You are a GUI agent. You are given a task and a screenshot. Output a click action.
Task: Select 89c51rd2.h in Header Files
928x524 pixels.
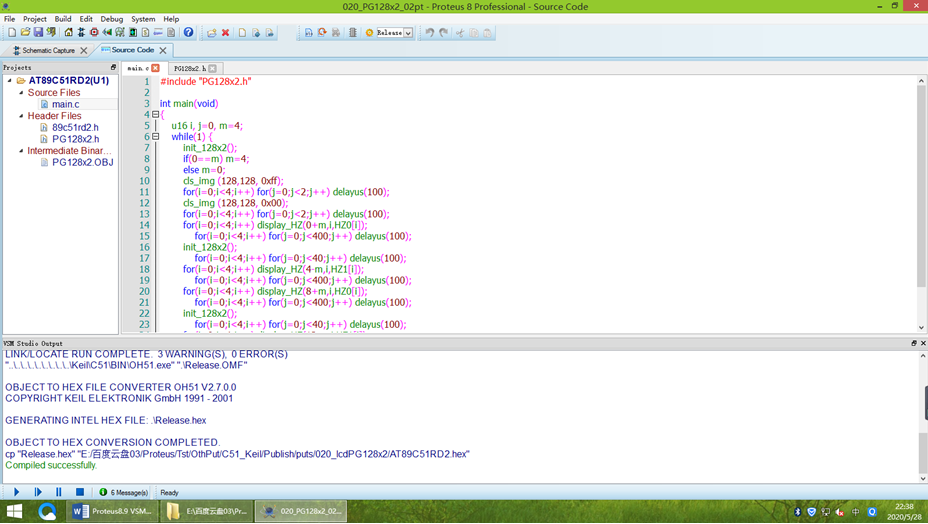tap(75, 127)
